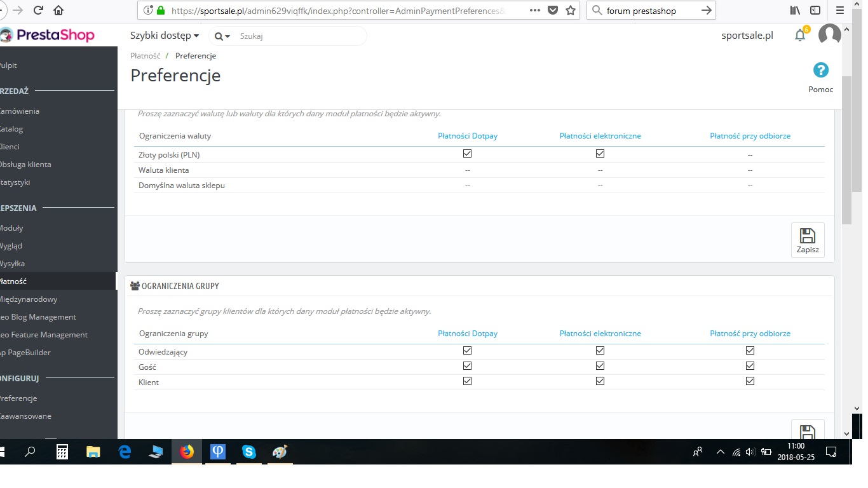Open File Explorer from the taskbar
The width and height of the screenshot is (868, 488).
pyautogui.click(x=93, y=452)
